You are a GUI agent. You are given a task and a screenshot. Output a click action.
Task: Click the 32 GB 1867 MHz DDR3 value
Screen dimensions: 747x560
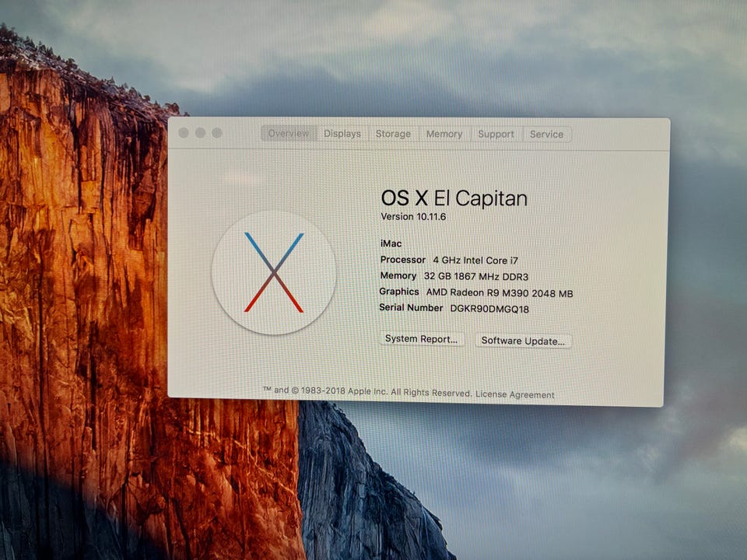click(x=476, y=277)
